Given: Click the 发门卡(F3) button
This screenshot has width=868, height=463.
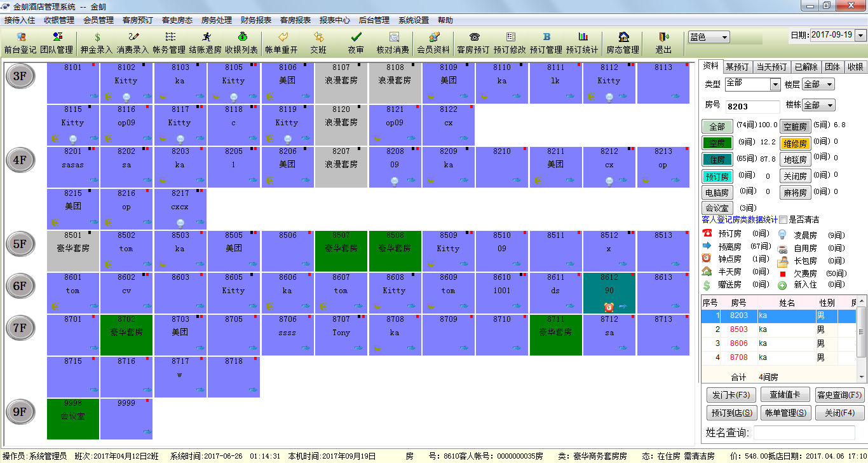Looking at the screenshot, I should (731, 395).
